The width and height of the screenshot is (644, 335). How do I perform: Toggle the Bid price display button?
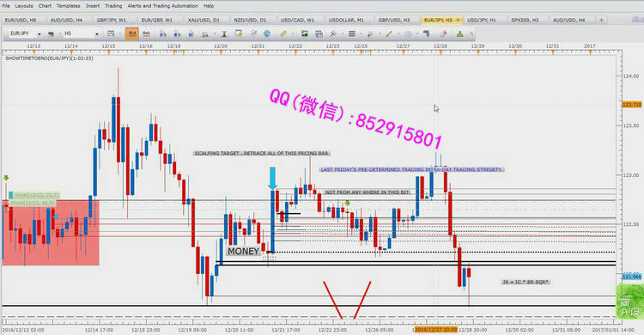point(132,33)
